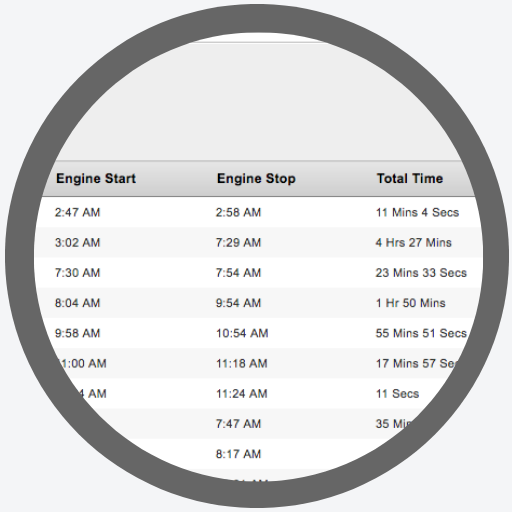
Task: Select the 55 Mins 51 Secs entry
Action: (421, 333)
